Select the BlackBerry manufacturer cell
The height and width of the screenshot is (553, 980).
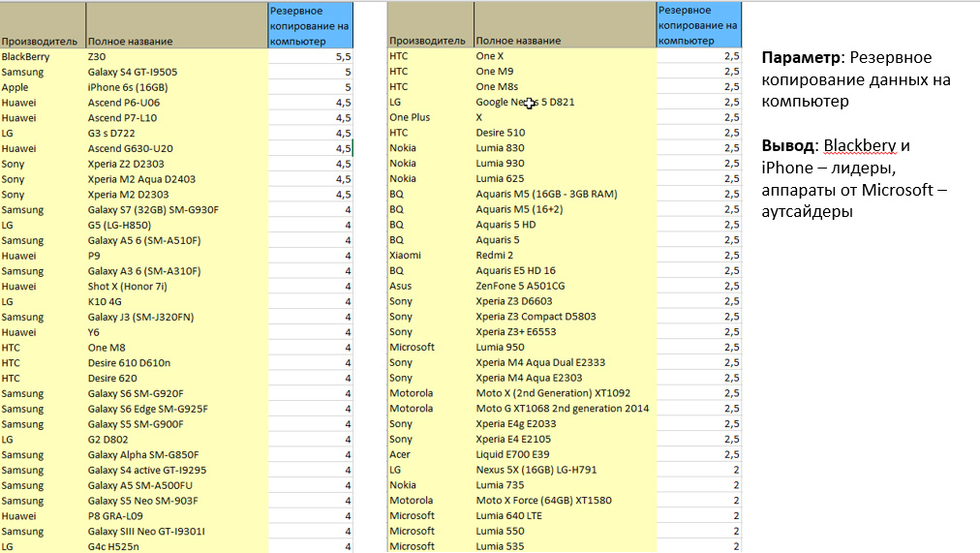coord(44,57)
